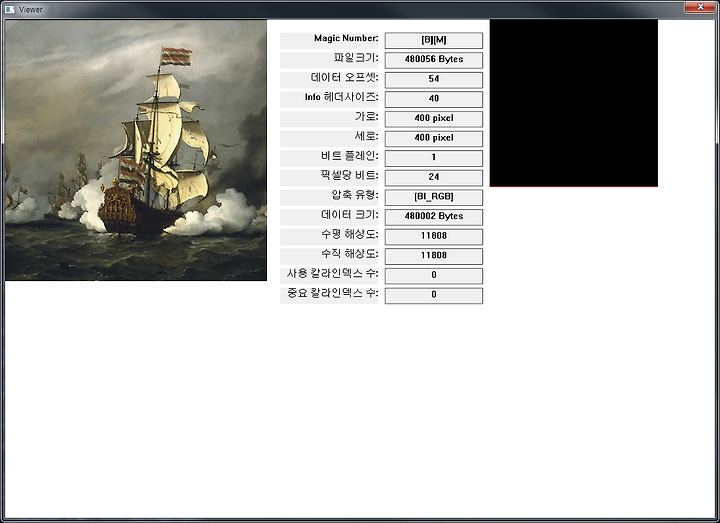Click the 사용 칼라인덱스 수 value 0

tap(433, 276)
